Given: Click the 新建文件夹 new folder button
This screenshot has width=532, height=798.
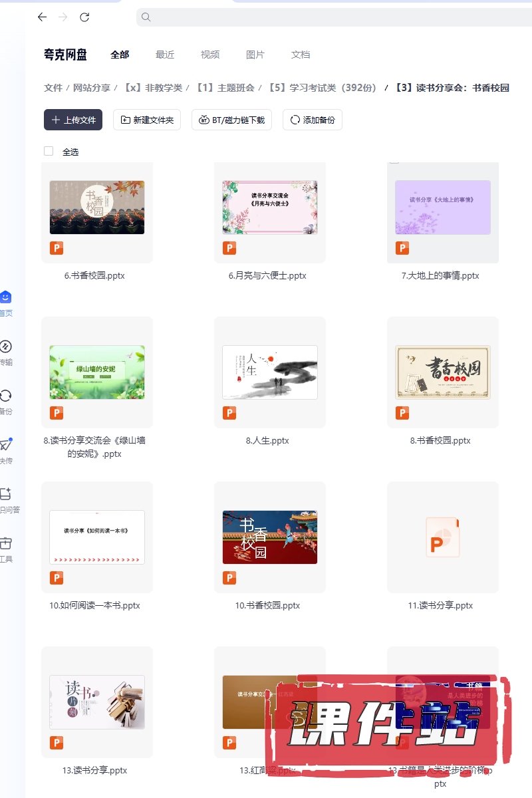Looking at the screenshot, I should (x=147, y=120).
